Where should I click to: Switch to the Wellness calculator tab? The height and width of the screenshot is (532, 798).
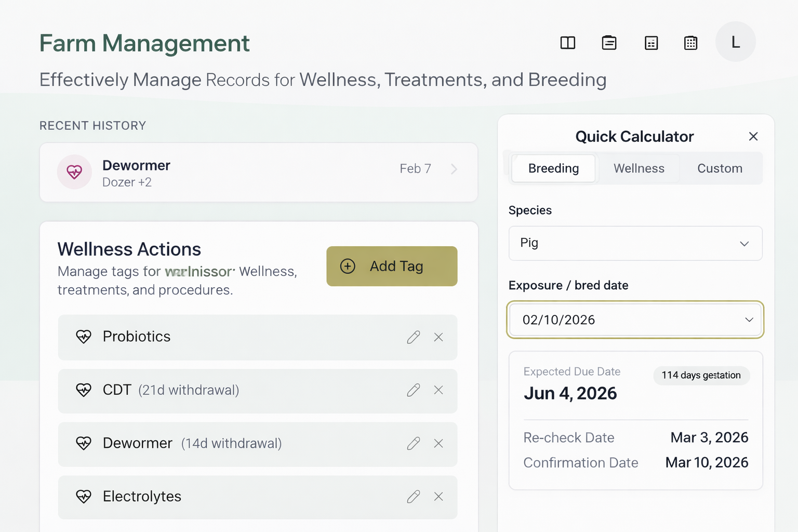pyautogui.click(x=639, y=168)
